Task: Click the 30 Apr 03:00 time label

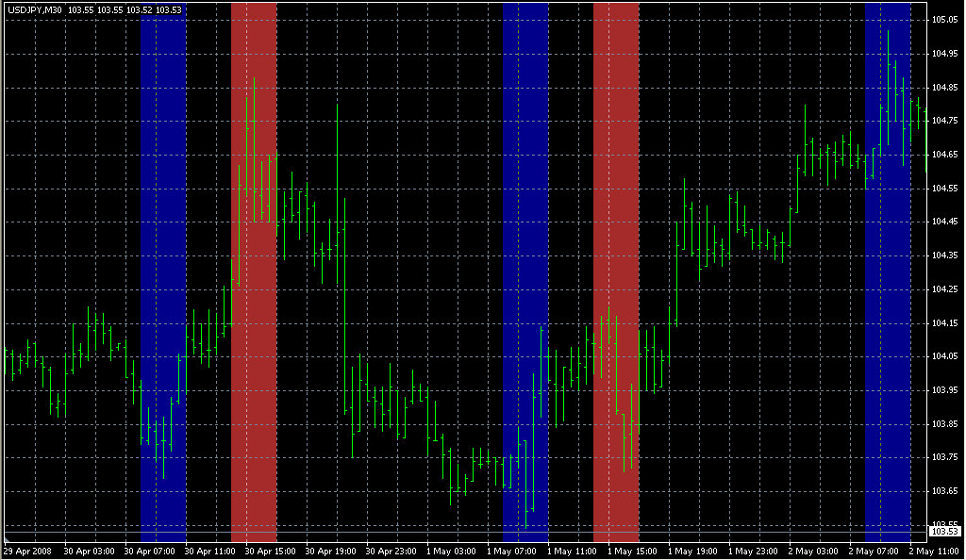Action: point(88,551)
